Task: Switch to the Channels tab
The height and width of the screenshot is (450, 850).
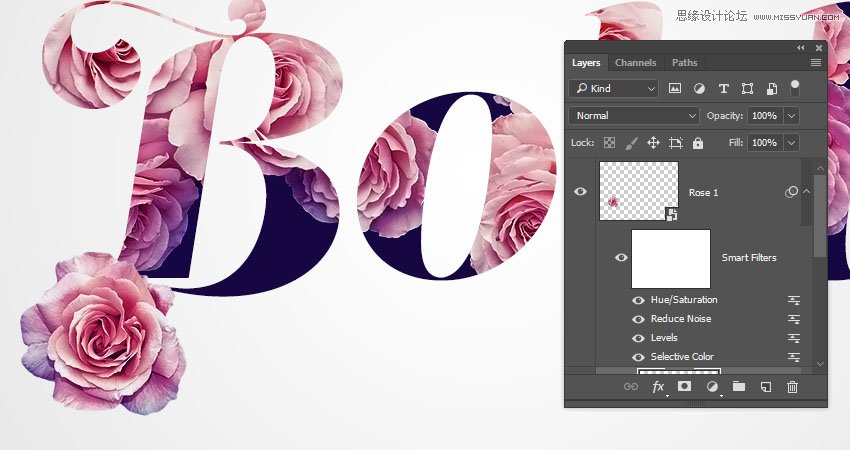Action: 635,63
